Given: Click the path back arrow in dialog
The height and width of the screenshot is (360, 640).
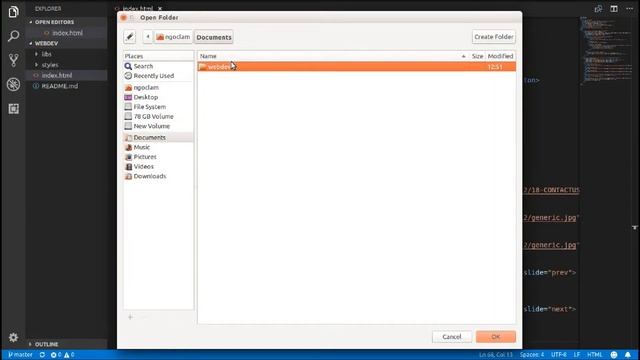Looking at the screenshot, I should (x=148, y=37).
